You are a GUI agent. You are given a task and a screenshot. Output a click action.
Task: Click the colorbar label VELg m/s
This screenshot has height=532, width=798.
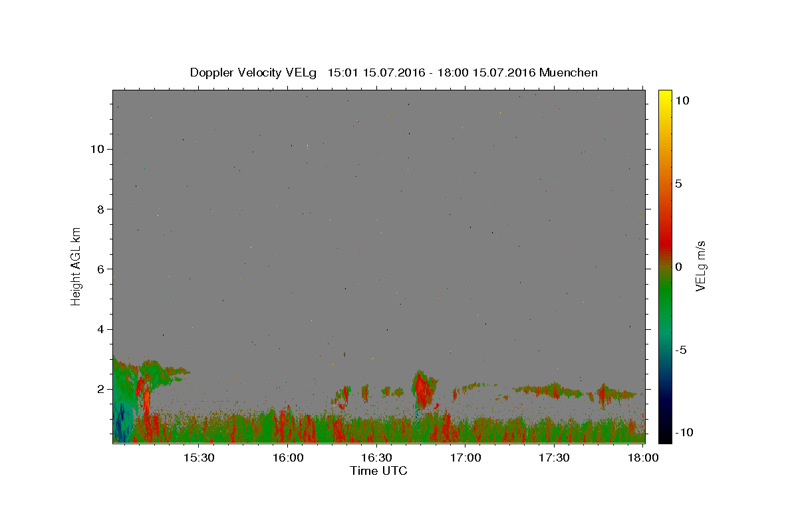pos(700,266)
